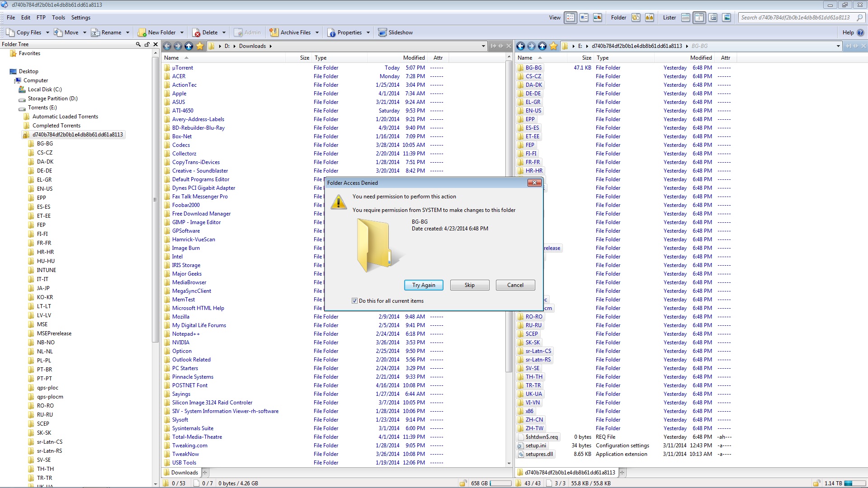Click Cancel in access denied dialog

point(515,285)
